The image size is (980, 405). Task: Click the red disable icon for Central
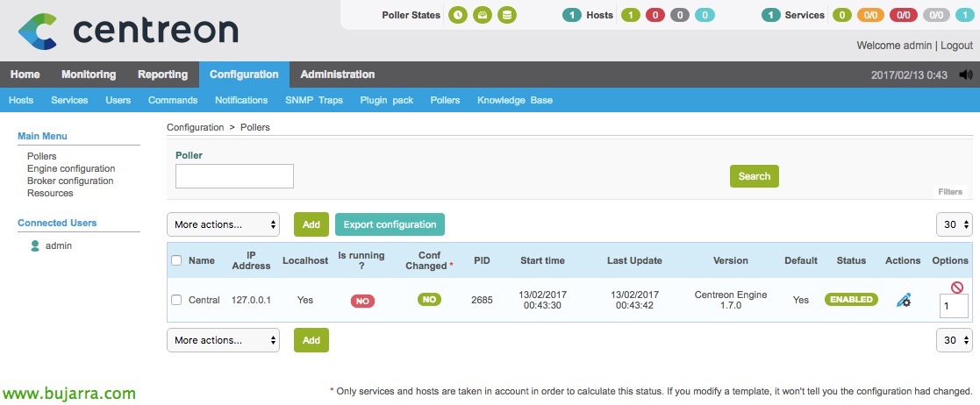point(957,287)
